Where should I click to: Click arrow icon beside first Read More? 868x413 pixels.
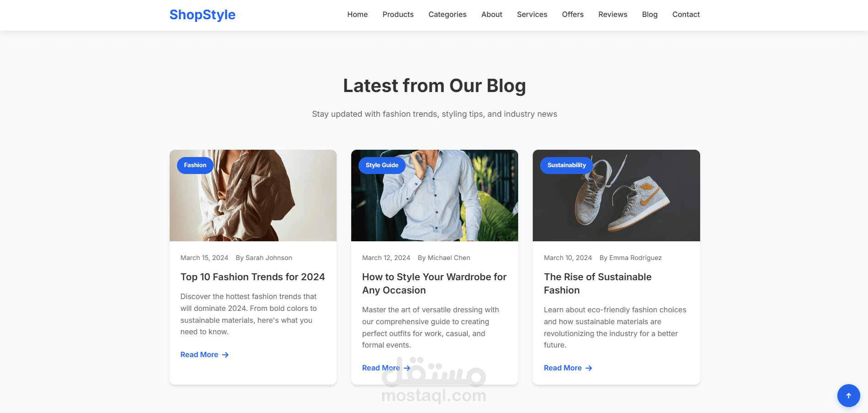tap(225, 355)
